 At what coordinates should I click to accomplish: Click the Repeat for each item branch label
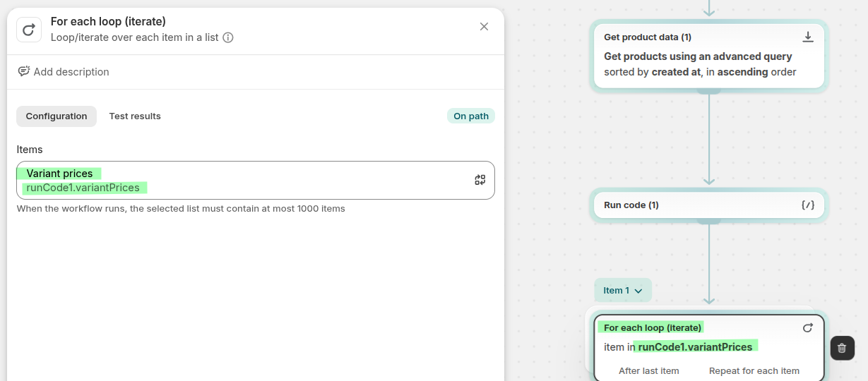click(x=754, y=371)
